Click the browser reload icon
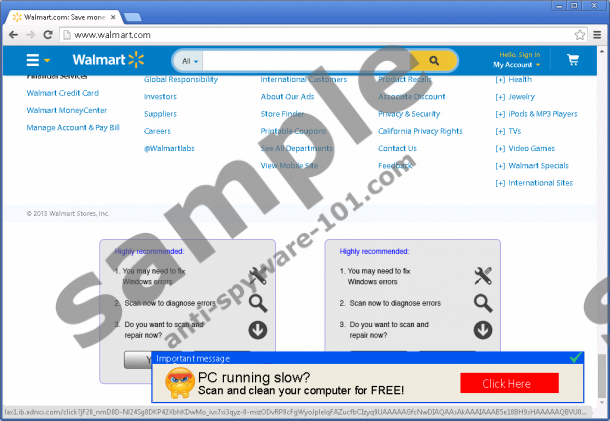This screenshot has width=610, height=421. [x=49, y=35]
